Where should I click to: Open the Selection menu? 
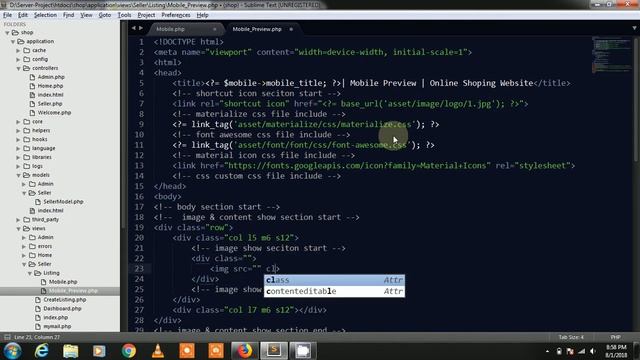[45, 15]
